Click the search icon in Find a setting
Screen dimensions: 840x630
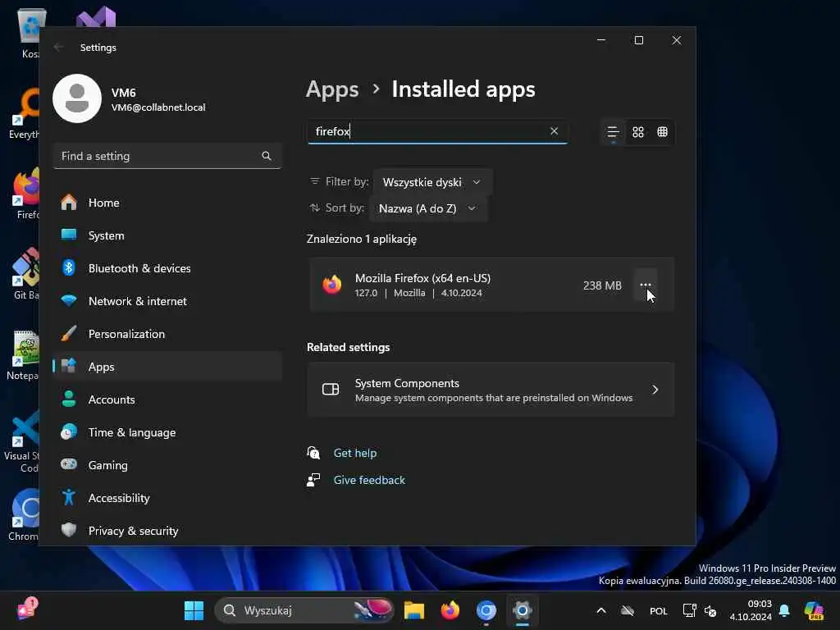point(267,156)
